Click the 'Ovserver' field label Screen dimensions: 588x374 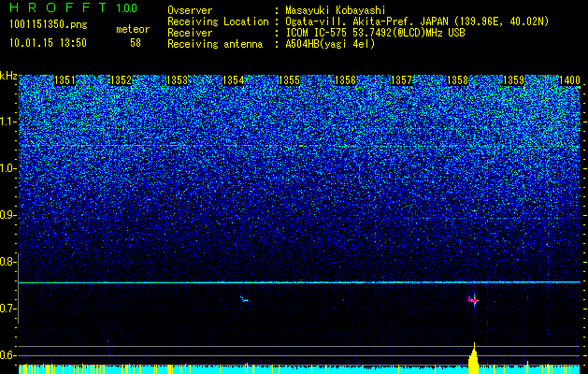click(190, 10)
